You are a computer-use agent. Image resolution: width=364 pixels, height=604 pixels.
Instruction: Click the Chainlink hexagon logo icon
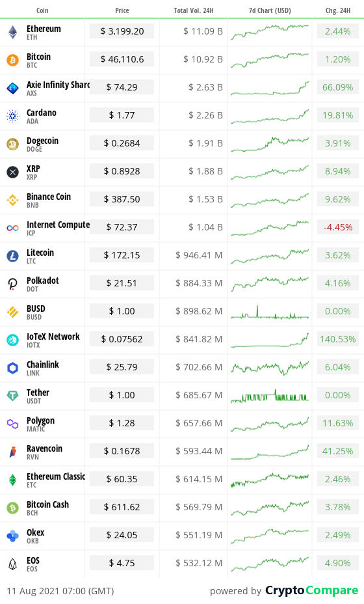tap(13, 368)
